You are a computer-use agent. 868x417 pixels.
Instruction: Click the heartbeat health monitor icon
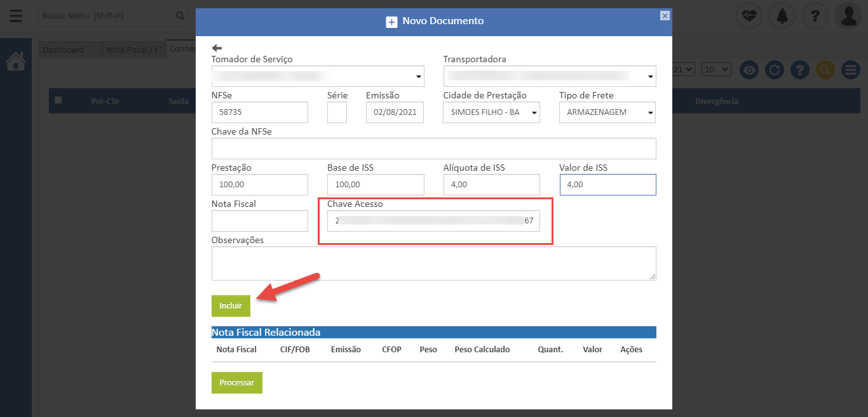point(749,16)
